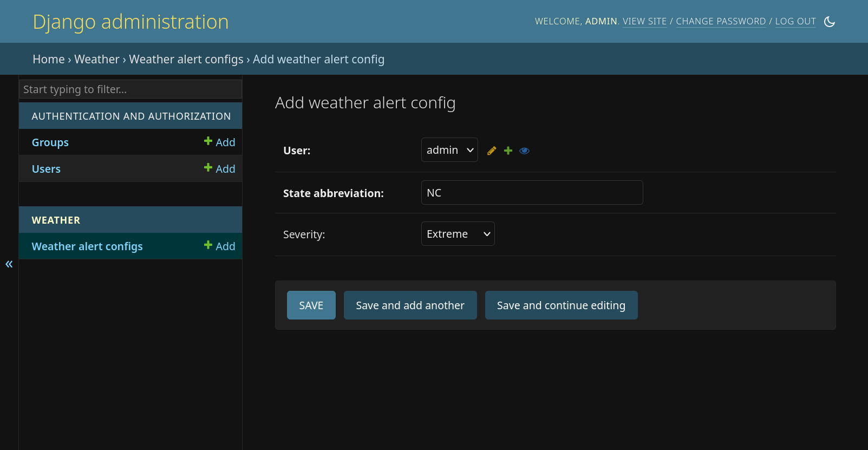868x450 pixels.
Task: Collapse the sidebar with the double-arrow toggle
Action: point(9,264)
